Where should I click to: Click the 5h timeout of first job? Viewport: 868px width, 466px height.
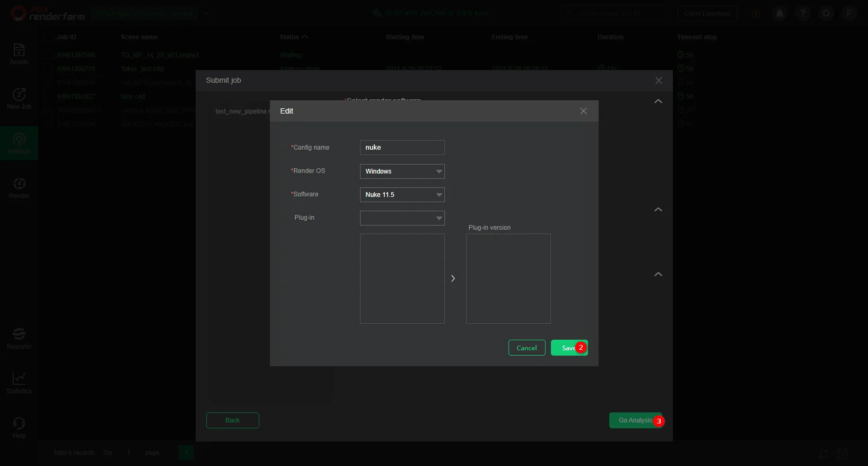tap(685, 55)
